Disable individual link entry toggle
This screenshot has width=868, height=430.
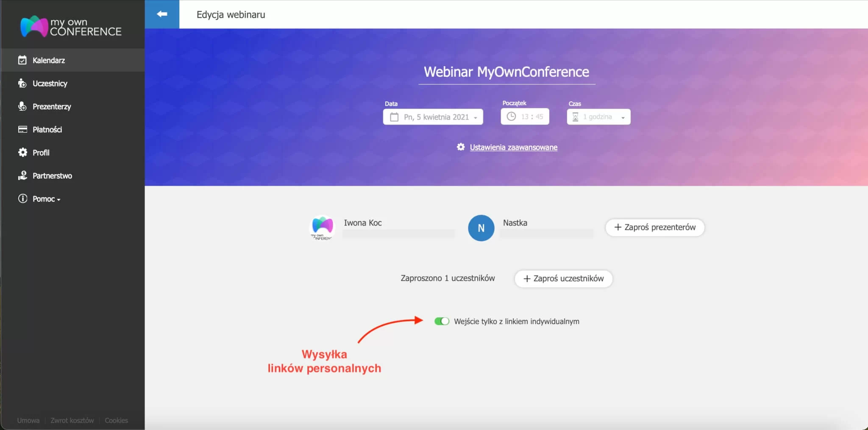pos(442,321)
